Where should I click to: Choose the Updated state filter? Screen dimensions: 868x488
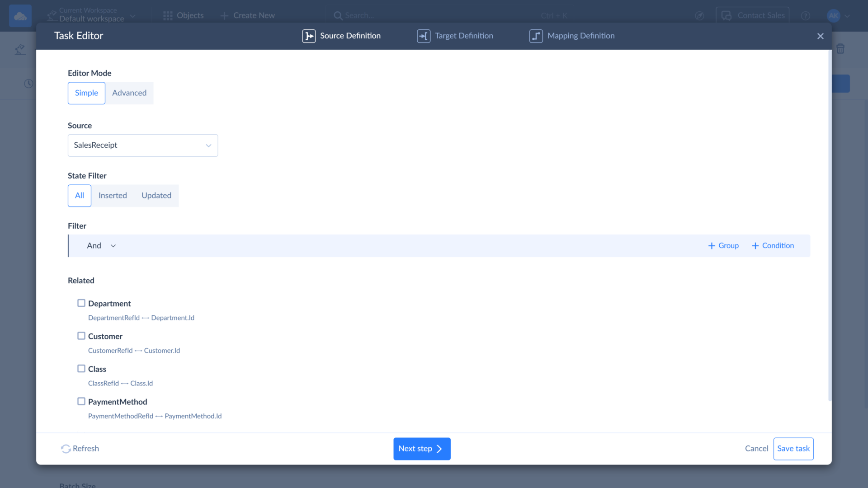coord(156,196)
